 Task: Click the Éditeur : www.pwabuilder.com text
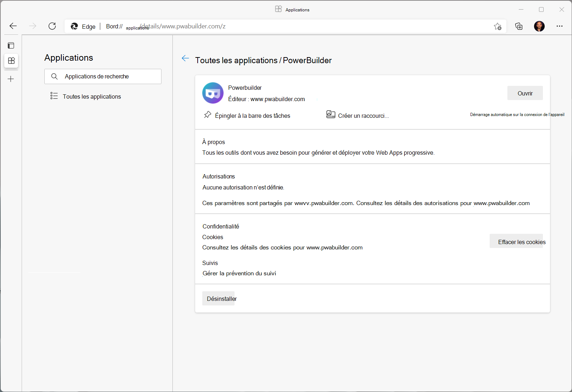tap(266, 99)
